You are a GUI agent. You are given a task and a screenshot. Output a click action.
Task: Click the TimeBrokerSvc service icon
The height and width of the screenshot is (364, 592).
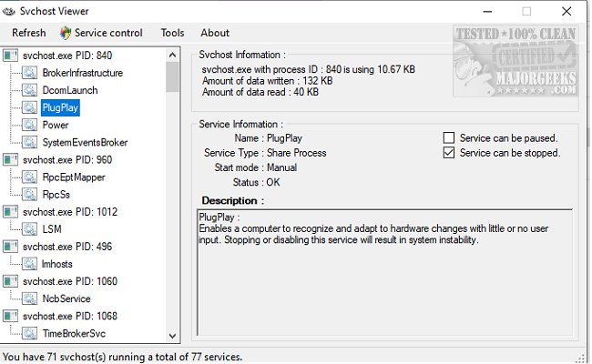coord(30,333)
